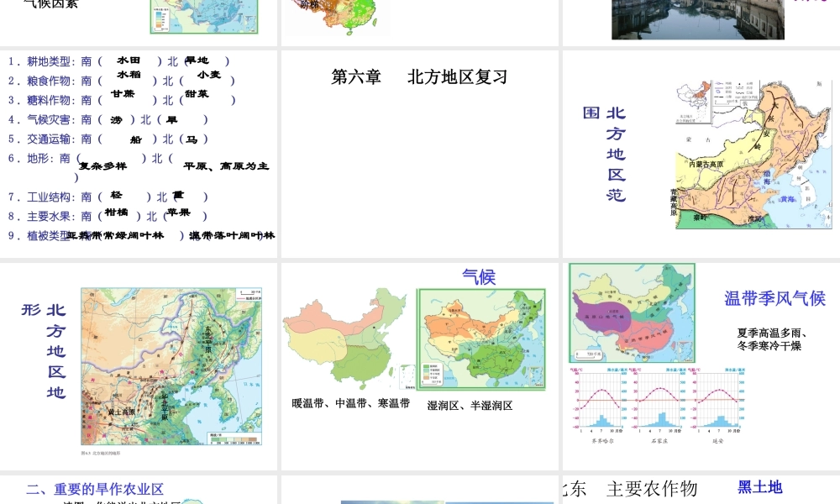The image size is (840, 504).
Task: Click the climate chart labeled 石家庄
Action: coord(660,406)
